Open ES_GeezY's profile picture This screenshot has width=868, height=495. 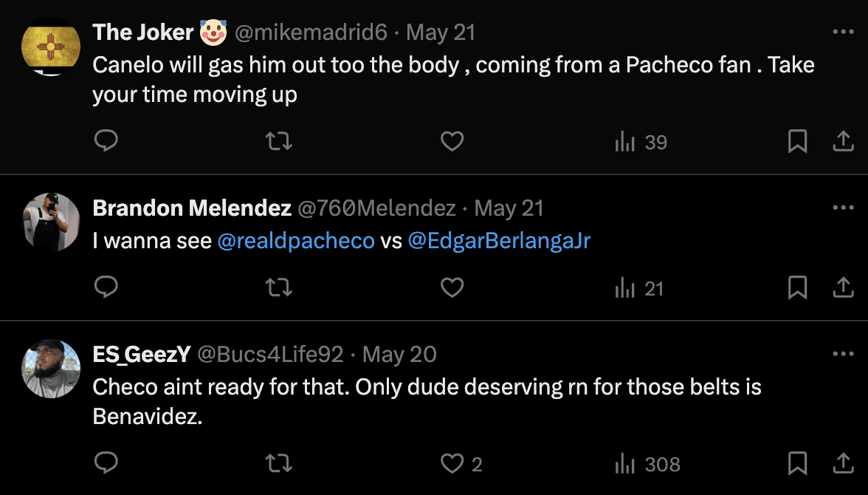point(51,369)
